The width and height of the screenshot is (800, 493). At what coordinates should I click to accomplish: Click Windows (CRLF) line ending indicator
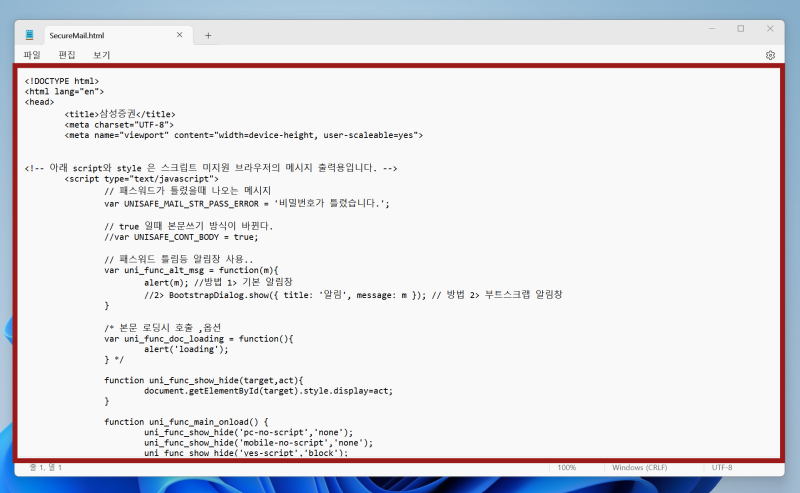click(x=639, y=467)
